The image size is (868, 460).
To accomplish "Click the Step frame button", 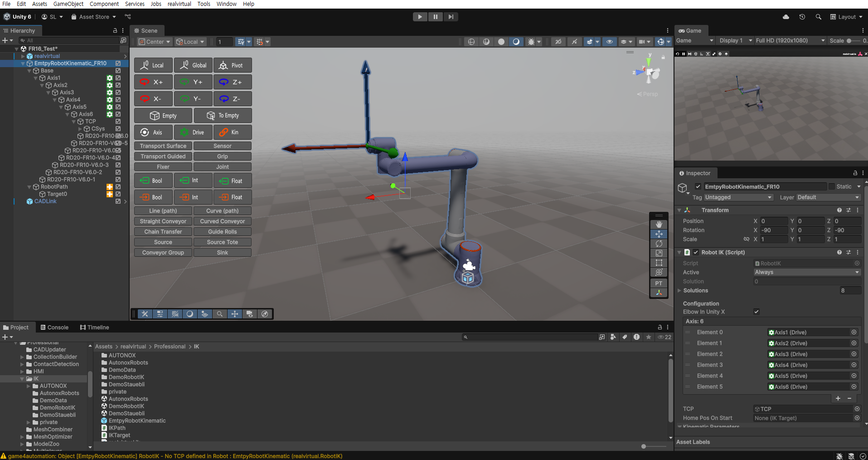I will [x=451, y=17].
